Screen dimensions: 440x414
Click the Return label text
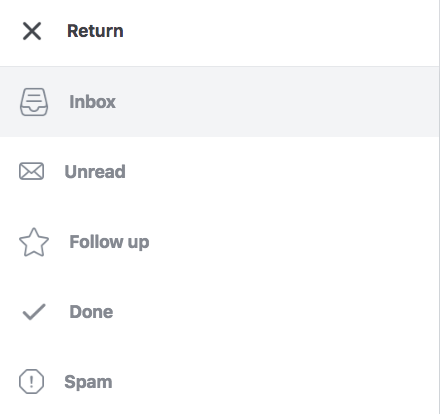(95, 31)
